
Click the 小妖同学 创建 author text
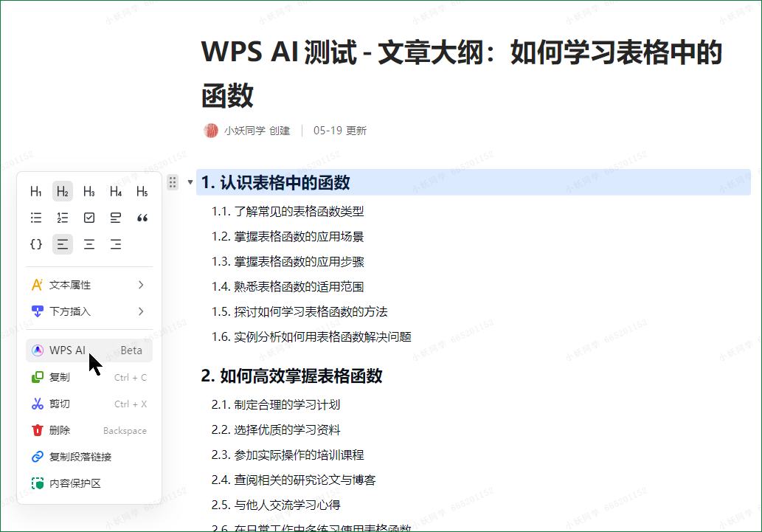point(257,131)
